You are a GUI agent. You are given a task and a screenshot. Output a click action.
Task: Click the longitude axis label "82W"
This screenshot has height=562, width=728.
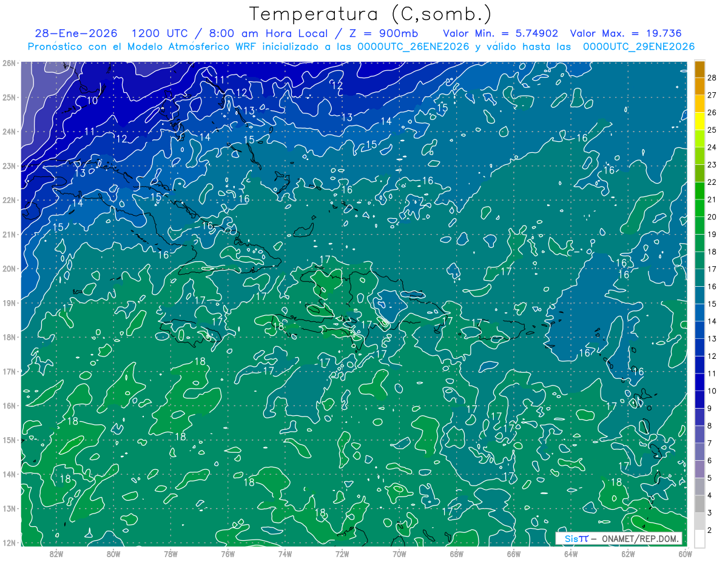point(56,554)
